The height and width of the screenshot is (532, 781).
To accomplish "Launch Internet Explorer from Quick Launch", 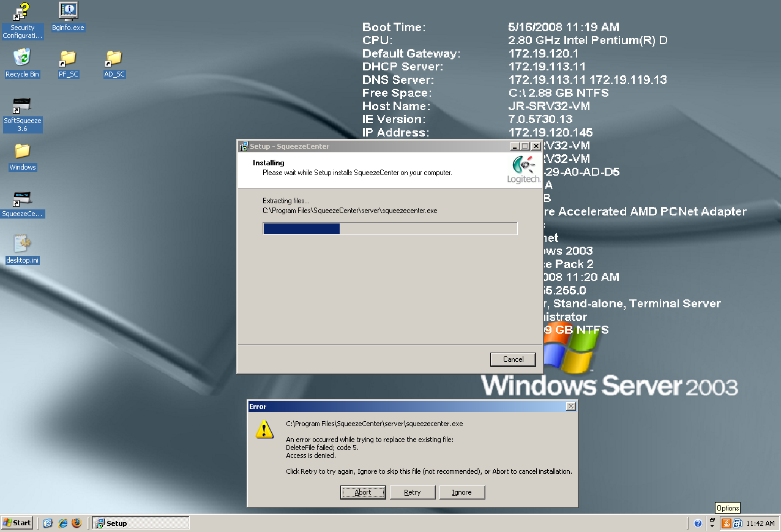I will [62, 523].
